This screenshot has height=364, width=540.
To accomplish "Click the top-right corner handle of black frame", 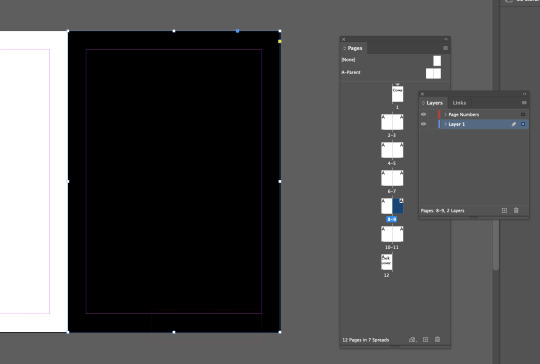I will pyautogui.click(x=280, y=31).
